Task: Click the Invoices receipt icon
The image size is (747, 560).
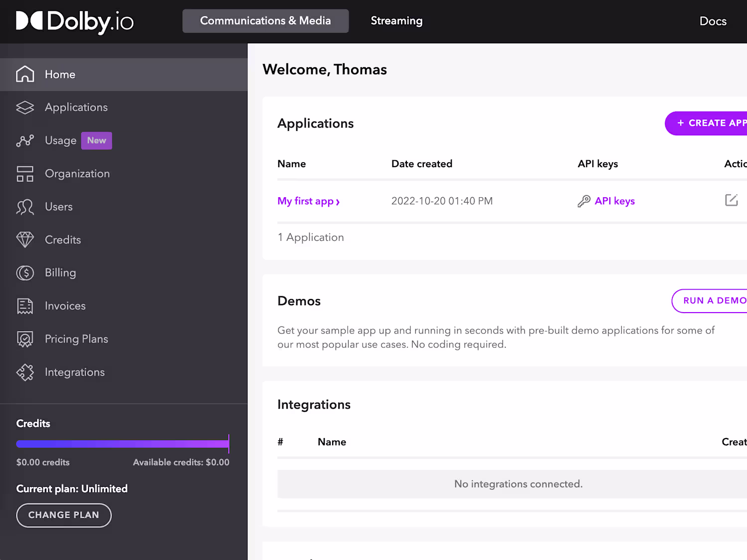Action: coord(25,306)
